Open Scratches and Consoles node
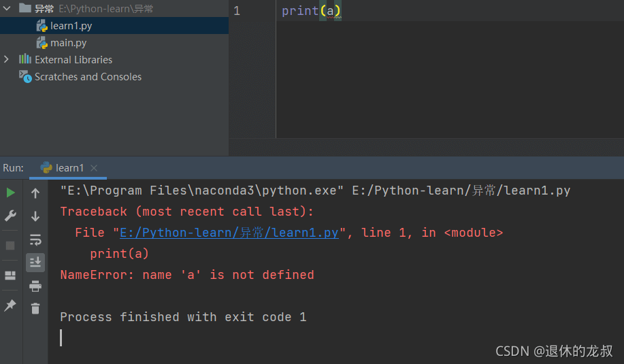The width and height of the screenshot is (624, 364). point(88,77)
